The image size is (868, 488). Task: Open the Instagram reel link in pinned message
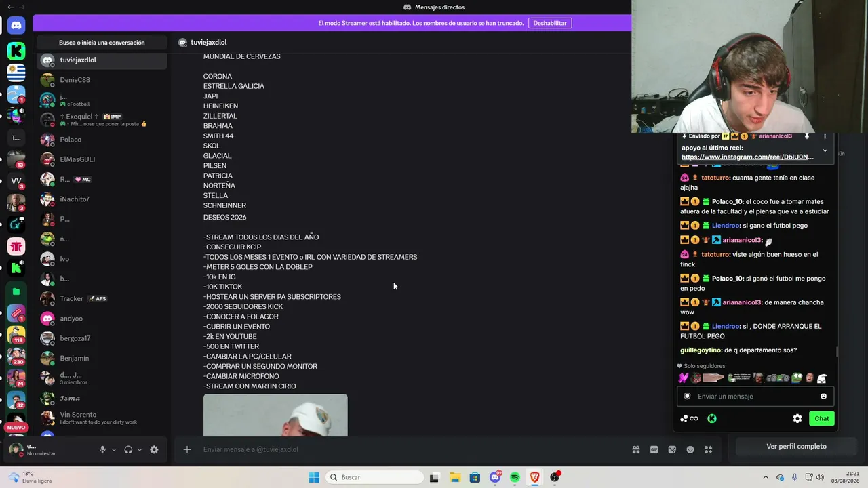point(747,157)
